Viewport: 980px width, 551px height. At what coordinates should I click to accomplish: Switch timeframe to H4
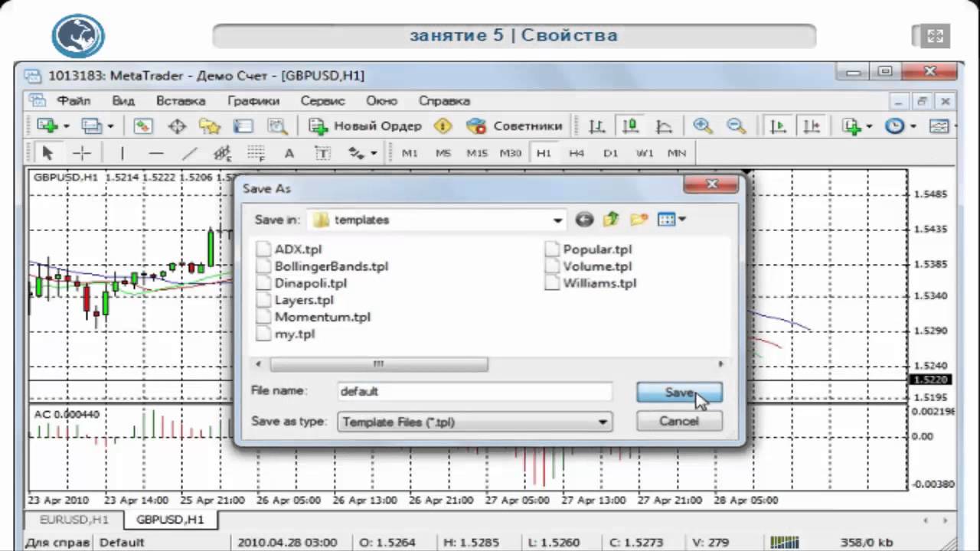[x=577, y=153]
